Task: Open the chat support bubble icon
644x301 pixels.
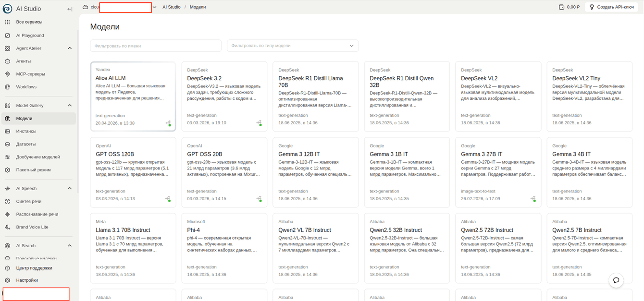Action: [616, 280]
